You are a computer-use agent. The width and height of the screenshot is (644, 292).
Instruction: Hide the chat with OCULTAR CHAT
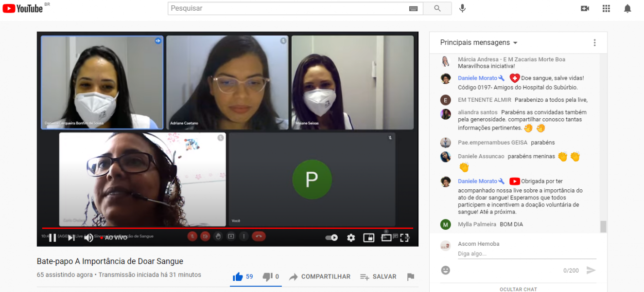(x=518, y=289)
